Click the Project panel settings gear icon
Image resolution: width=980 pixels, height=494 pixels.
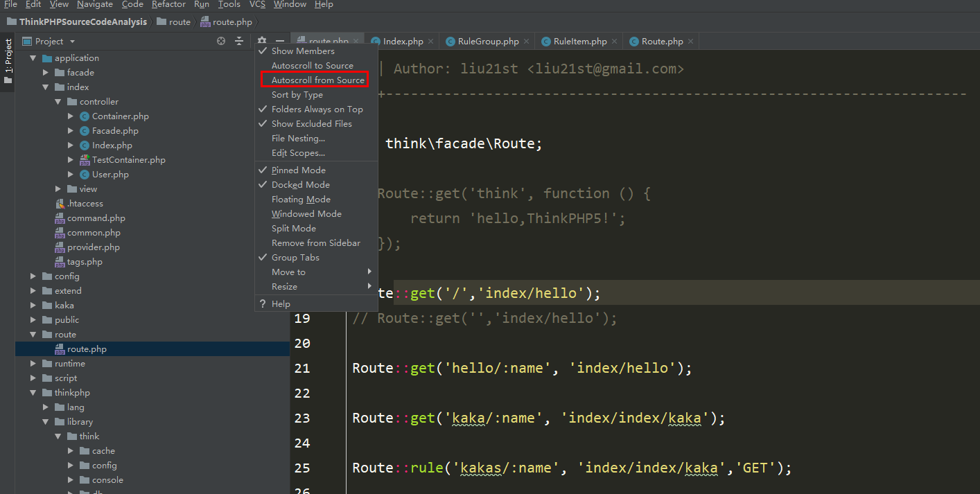262,42
